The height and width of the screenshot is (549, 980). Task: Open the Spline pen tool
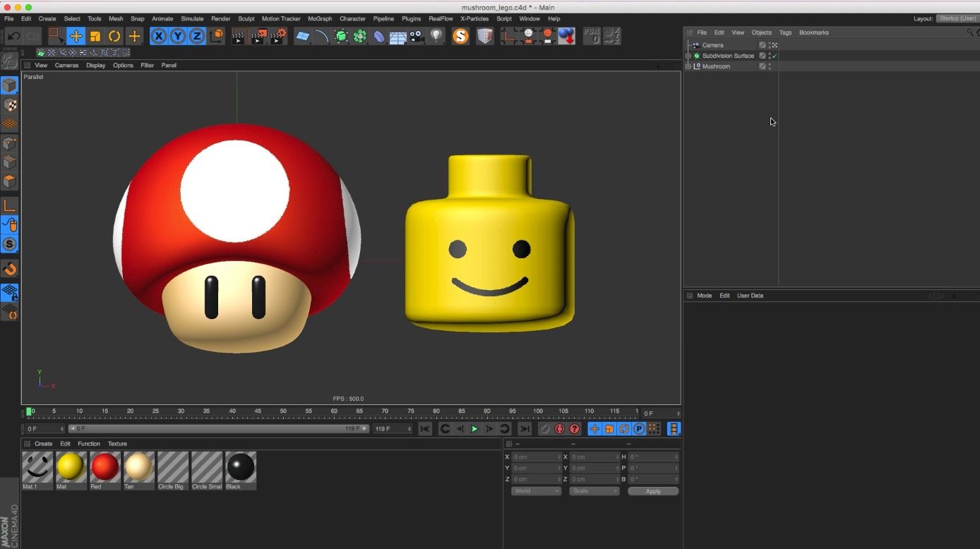pyautogui.click(x=322, y=36)
